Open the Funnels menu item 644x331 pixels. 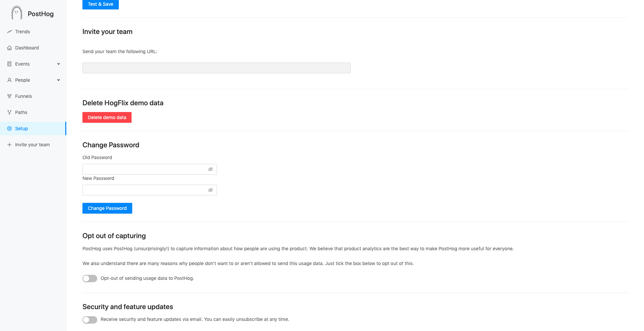pyautogui.click(x=24, y=96)
